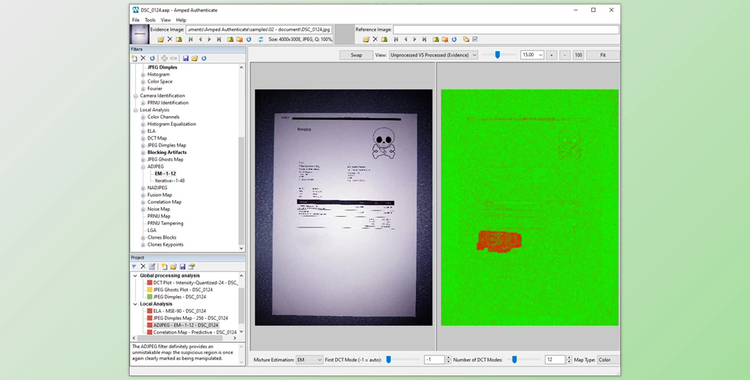Image resolution: width=750 pixels, height=380 pixels.
Task: Click X remove icon in Project toolbar
Action: pos(143,267)
